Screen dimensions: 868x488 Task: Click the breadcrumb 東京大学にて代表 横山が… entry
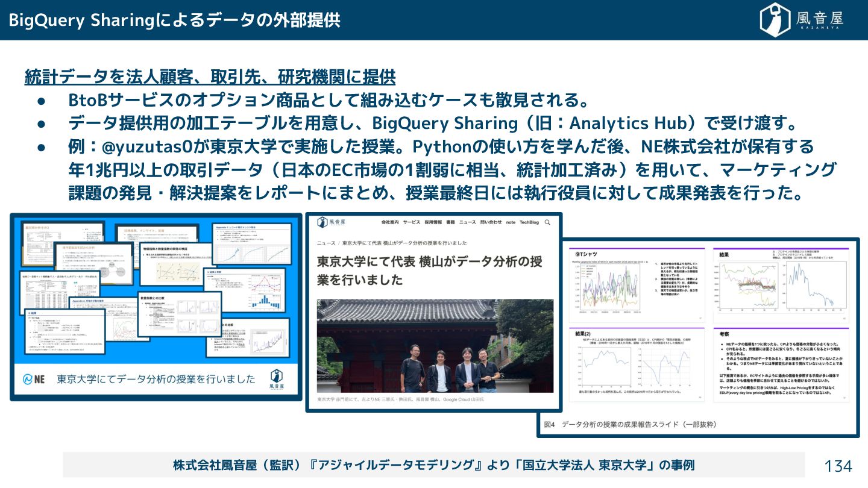404,243
